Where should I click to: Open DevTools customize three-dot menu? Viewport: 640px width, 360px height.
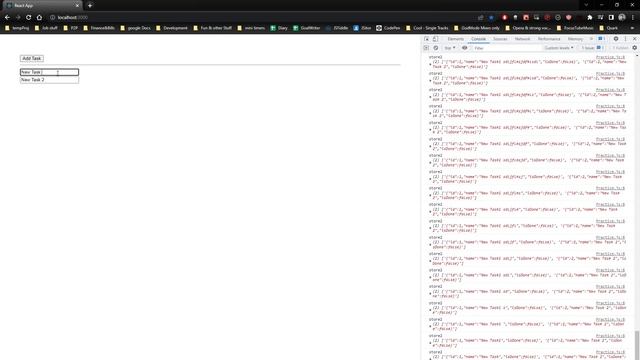625,39
